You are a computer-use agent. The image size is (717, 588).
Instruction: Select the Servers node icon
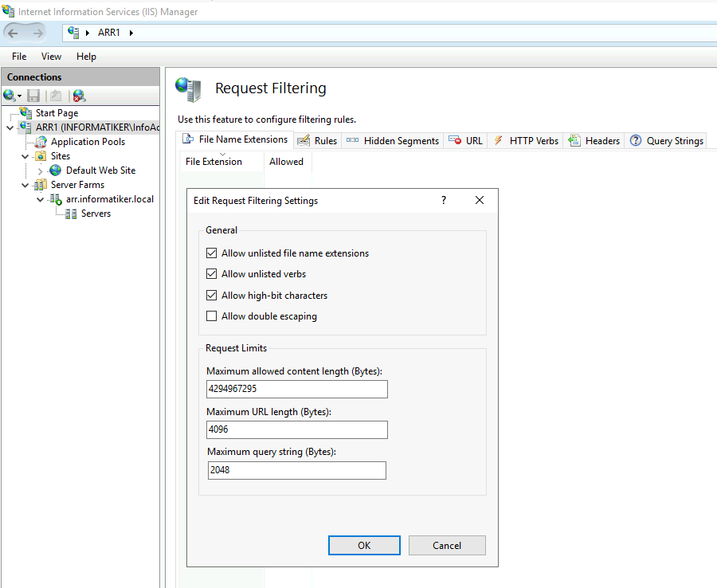click(x=70, y=214)
